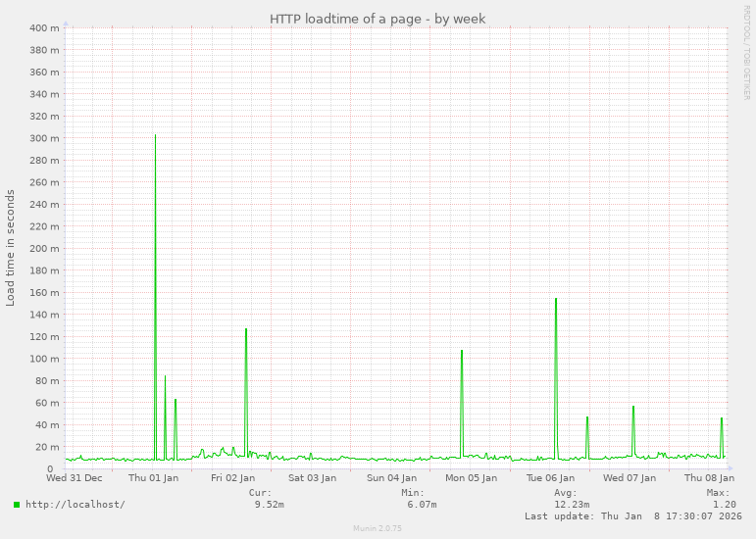Click the 'Wed 07 Jan' date label
This screenshot has width=756, height=539.
coord(630,478)
